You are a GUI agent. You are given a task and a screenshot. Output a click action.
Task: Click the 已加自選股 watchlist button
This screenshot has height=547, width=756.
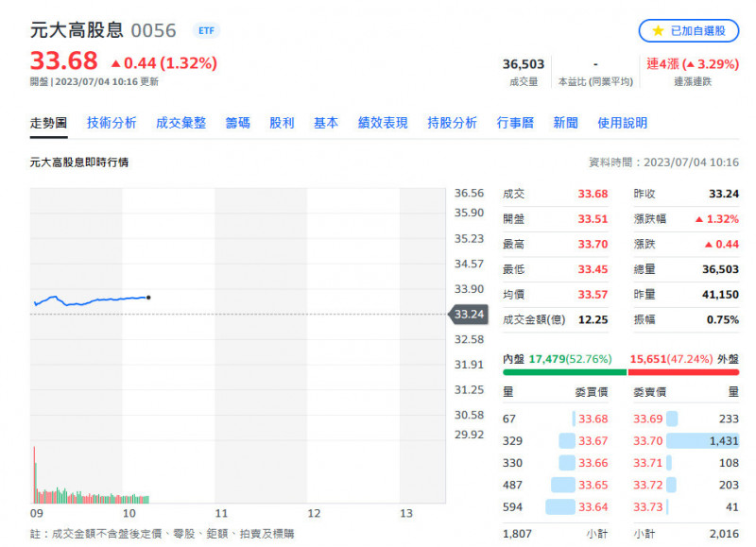(x=689, y=31)
